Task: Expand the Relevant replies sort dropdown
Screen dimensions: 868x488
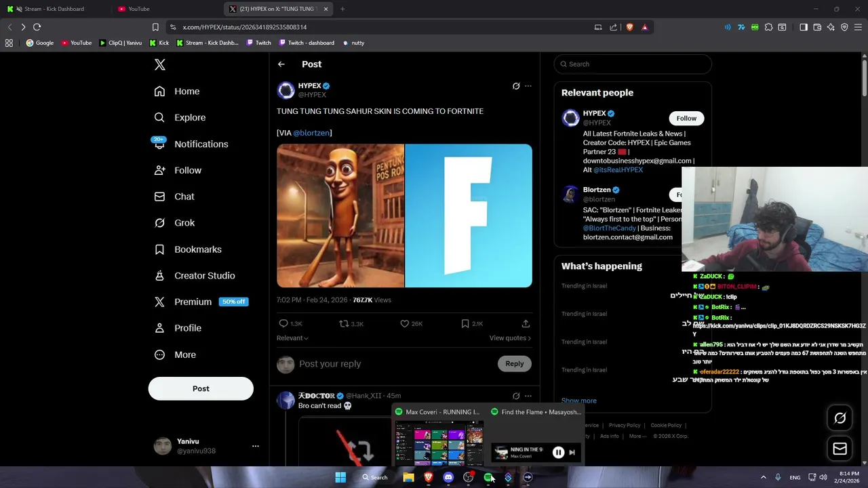Action: 292,338
